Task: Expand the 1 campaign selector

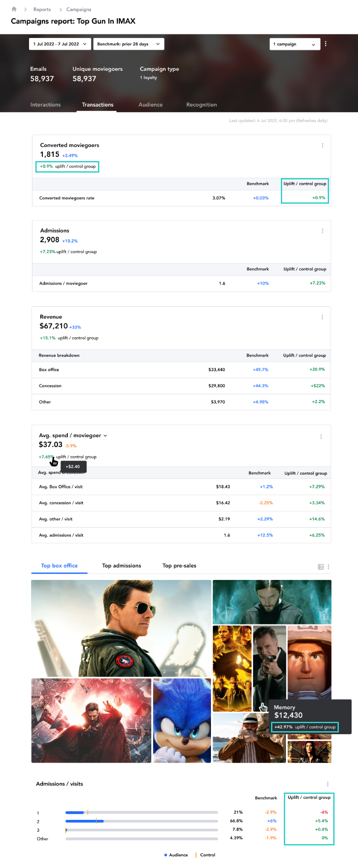Action: pos(295,44)
